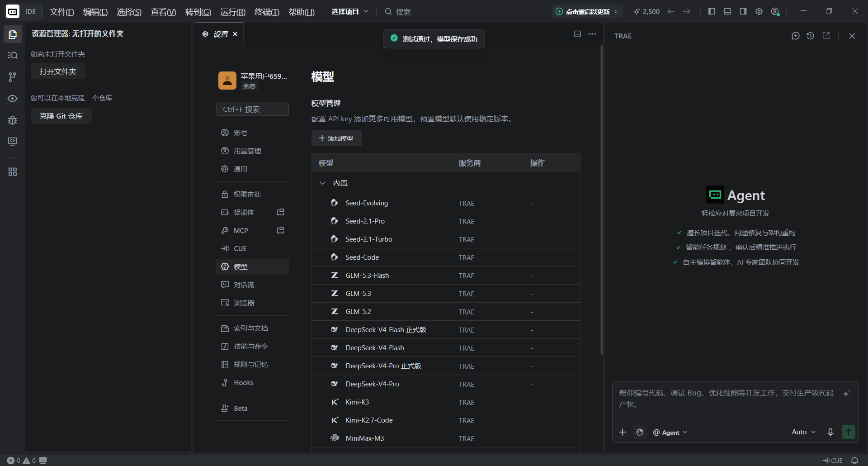This screenshot has height=466, width=868.
Task: Click the split editor icon in the tab bar
Action: tap(577, 34)
